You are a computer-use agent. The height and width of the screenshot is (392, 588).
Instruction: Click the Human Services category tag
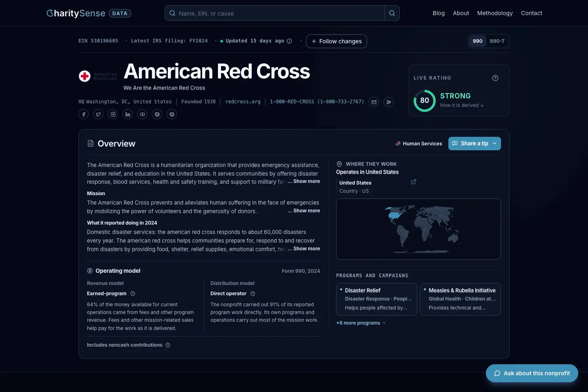click(x=419, y=144)
